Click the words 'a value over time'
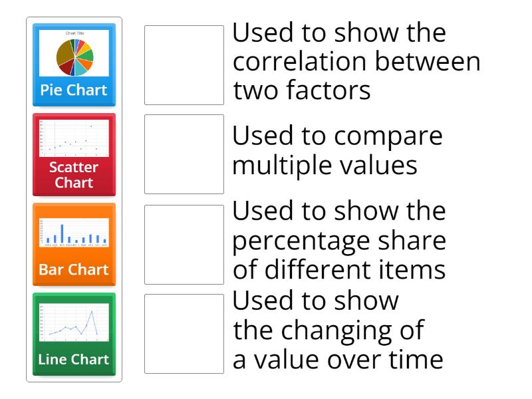The width and height of the screenshot is (532, 399). (x=337, y=360)
